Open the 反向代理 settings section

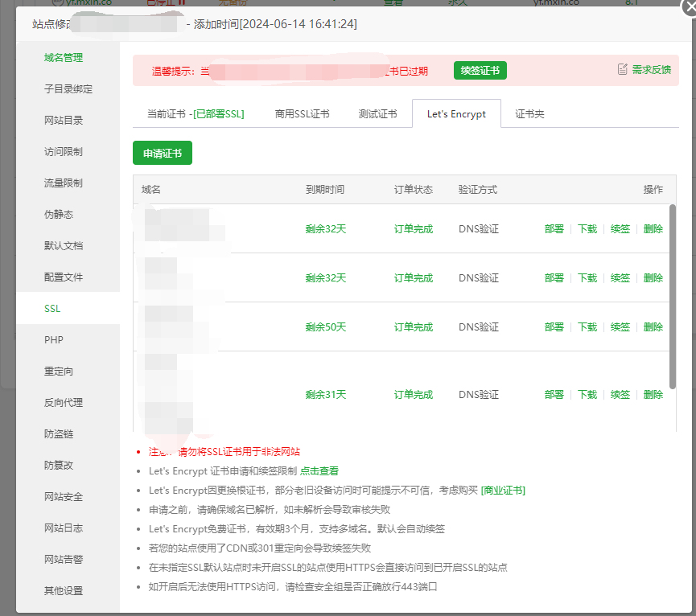(64, 403)
